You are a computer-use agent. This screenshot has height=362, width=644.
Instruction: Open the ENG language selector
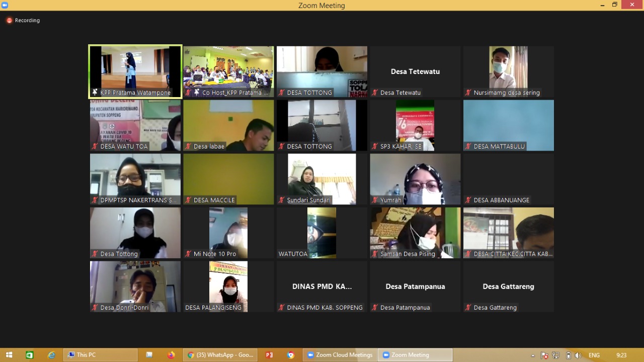coord(595,355)
